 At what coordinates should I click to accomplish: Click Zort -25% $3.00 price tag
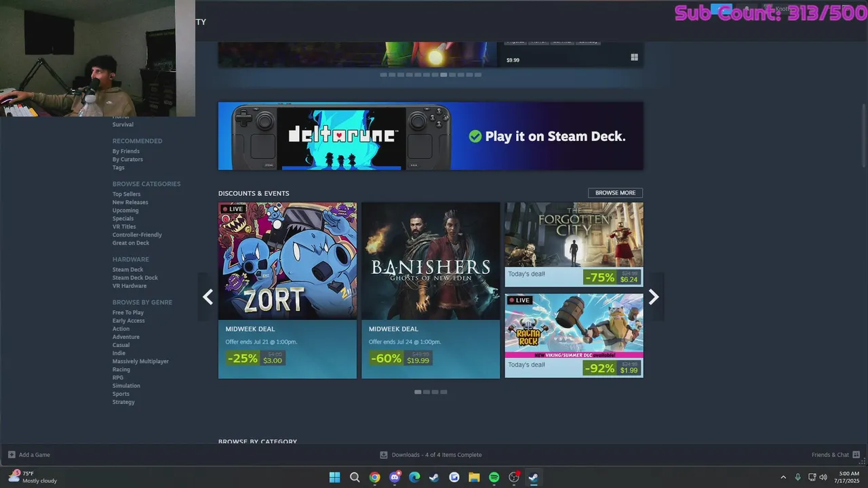[255, 358]
